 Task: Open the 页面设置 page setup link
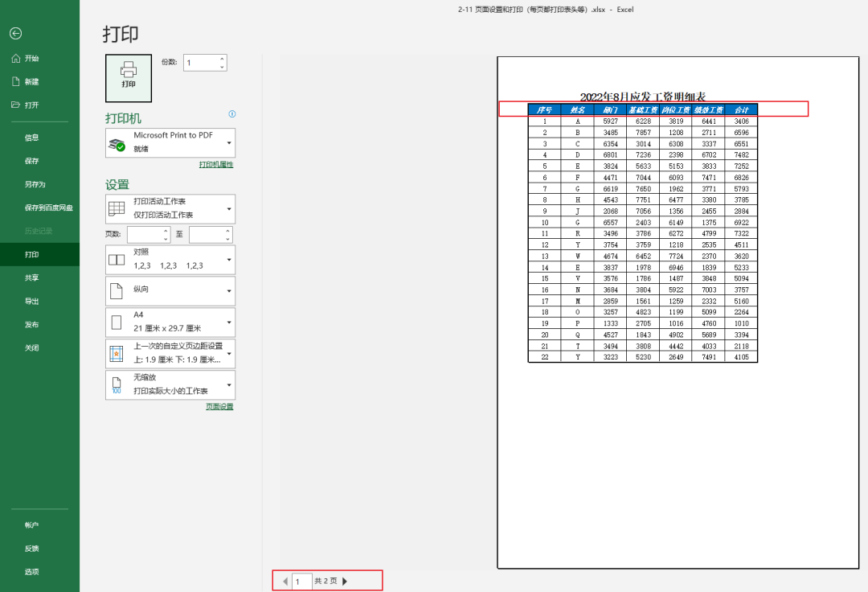(219, 406)
